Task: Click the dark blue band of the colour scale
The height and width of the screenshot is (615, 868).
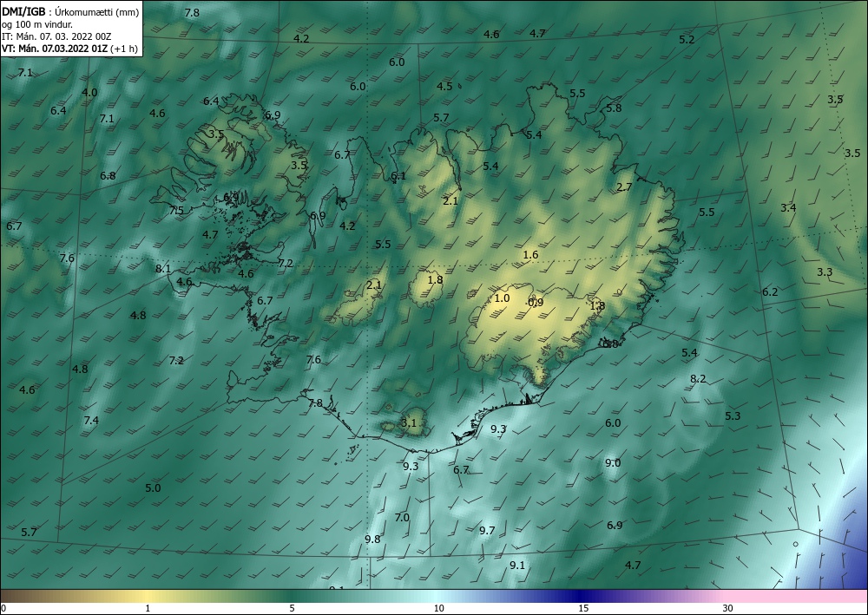Action: 578,596
